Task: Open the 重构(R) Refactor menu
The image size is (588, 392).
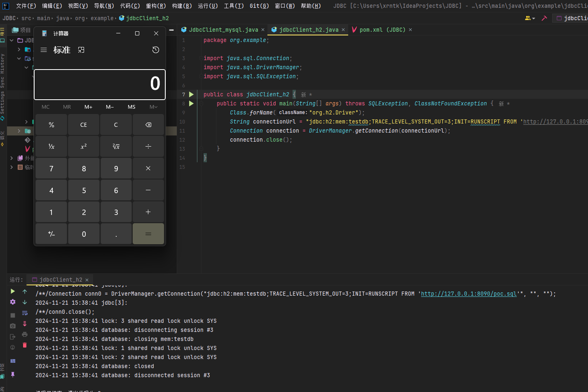Action: point(156,6)
